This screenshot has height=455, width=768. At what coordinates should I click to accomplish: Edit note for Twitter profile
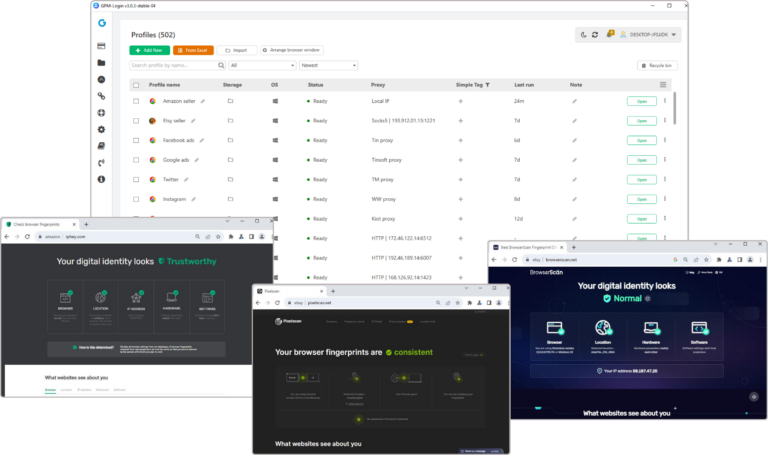click(575, 180)
